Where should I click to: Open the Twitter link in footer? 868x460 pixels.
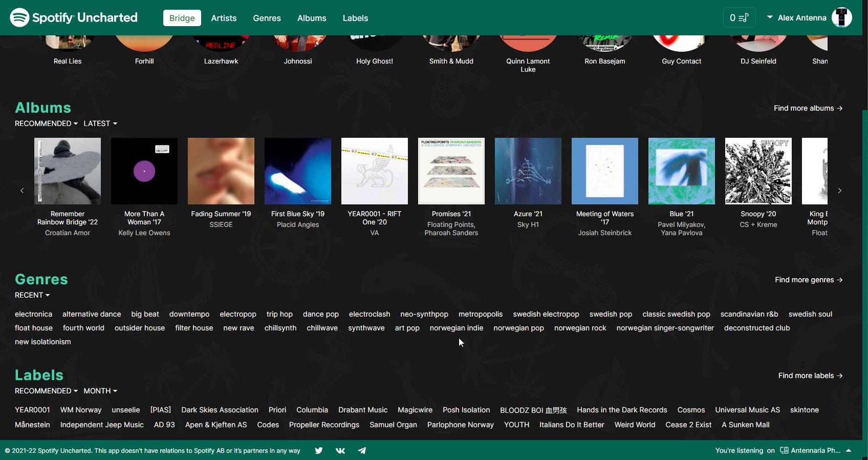tap(319, 451)
